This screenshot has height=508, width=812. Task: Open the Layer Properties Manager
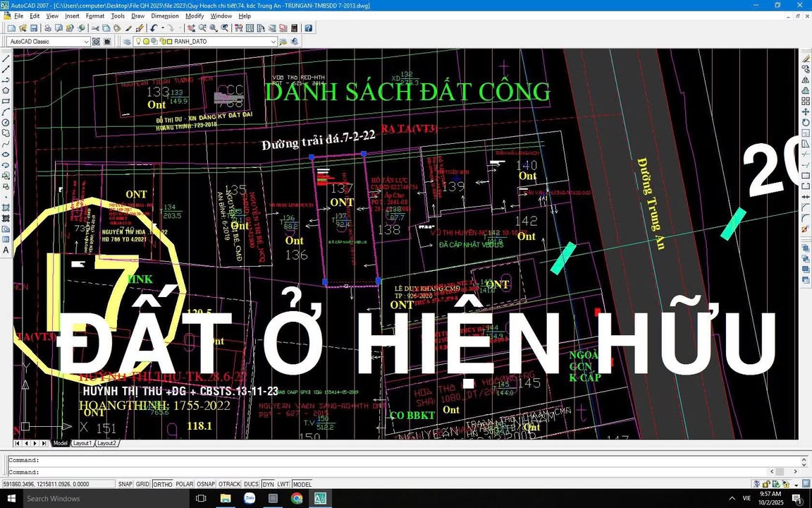127,41
